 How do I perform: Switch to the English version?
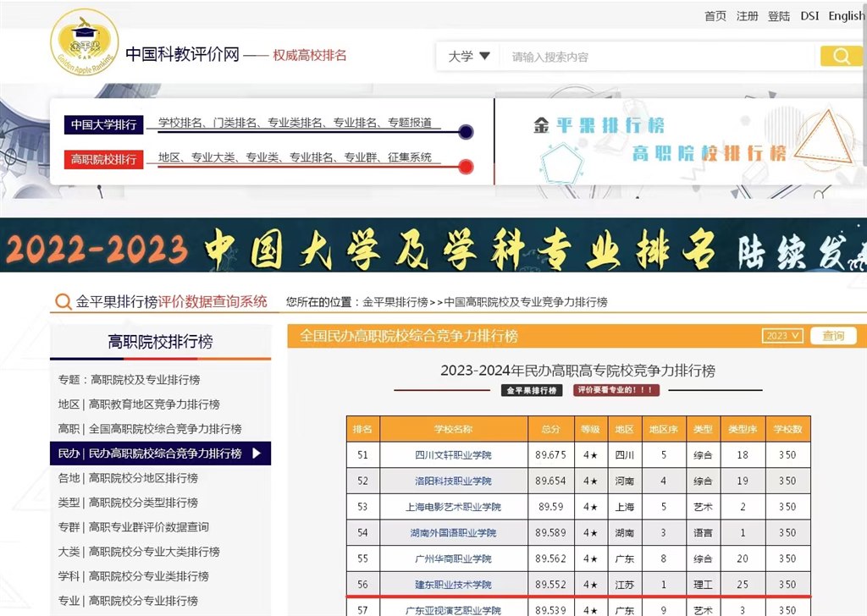tap(846, 15)
